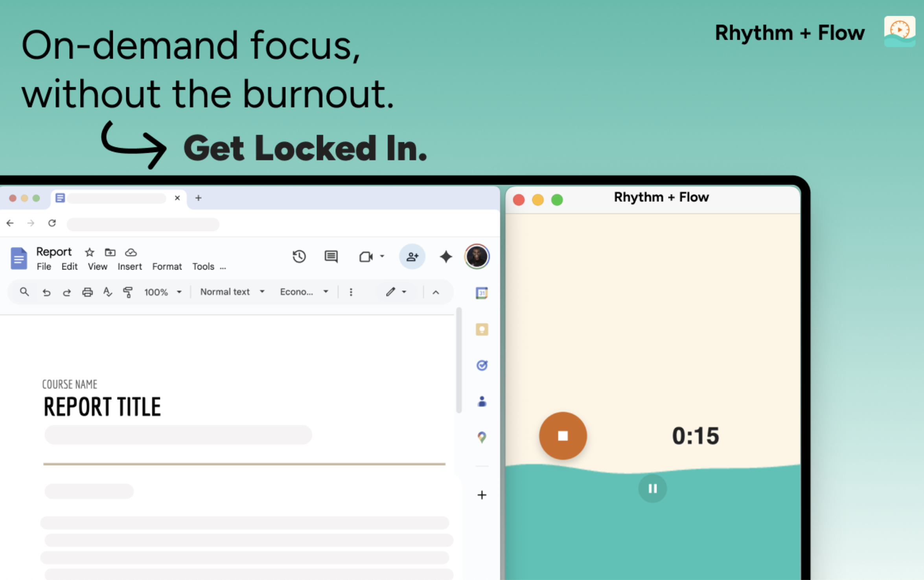Click the COURSE NAME text
Screen dimensions: 924x580
(x=70, y=384)
